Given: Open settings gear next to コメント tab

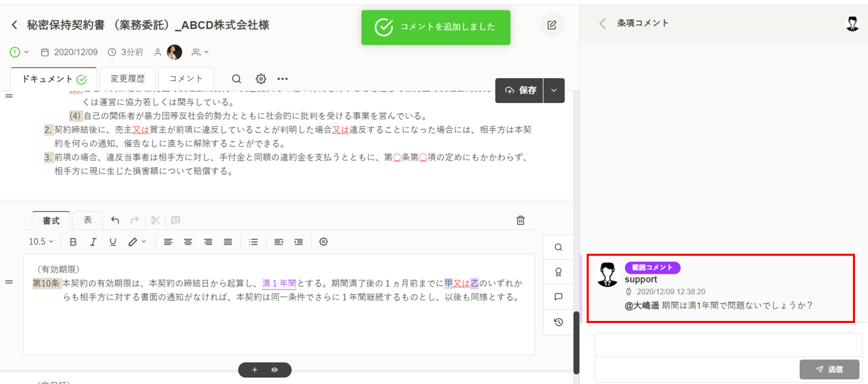Looking at the screenshot, I should coord(261,79).
